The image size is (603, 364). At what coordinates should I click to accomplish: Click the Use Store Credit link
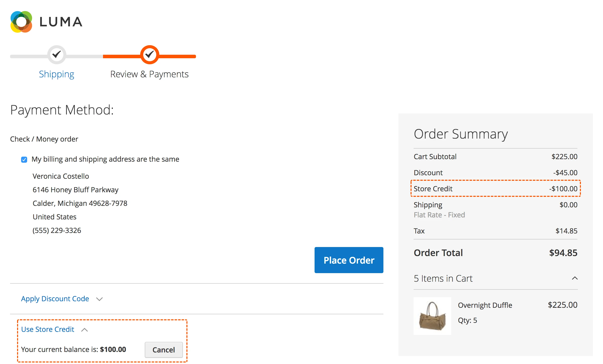tap(48, 329)
